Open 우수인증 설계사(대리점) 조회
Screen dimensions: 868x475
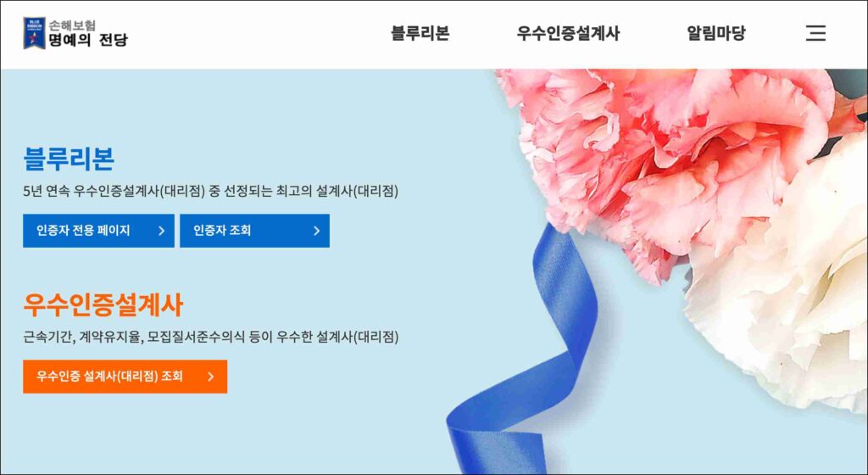pyautogui.click(x=125, y=377)
